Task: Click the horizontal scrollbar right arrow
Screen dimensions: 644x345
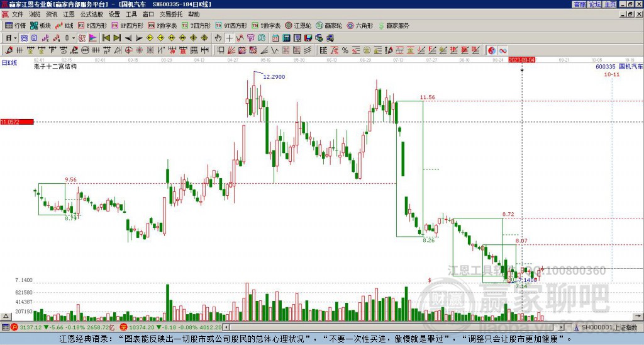Action: tap(562, 327)
